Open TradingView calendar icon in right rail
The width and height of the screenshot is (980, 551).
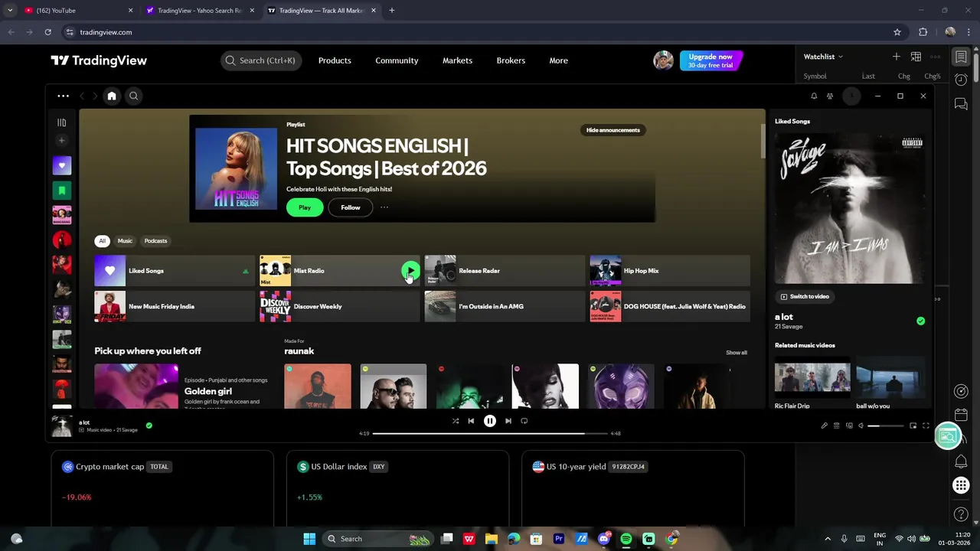point(961,415)
